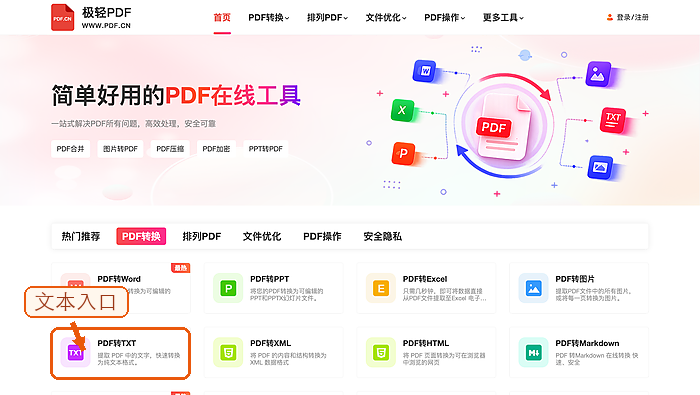700x395 pixels.
Task: Switch to the 安全隐私 category tab
Action: [x=383, y=236]
